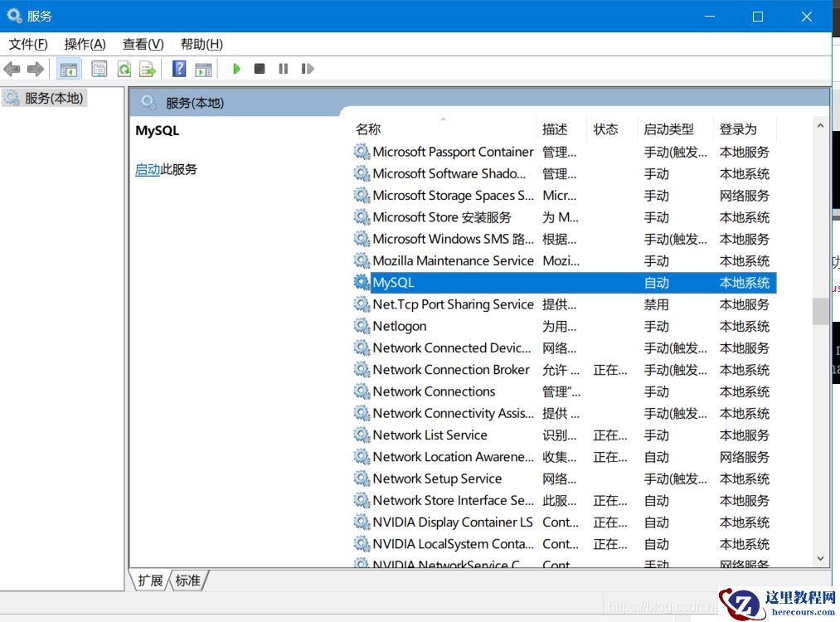The width and height of the screenshot is (840, 622).
Task: Toggle the show/hide console tree icon
Action: 69,69
